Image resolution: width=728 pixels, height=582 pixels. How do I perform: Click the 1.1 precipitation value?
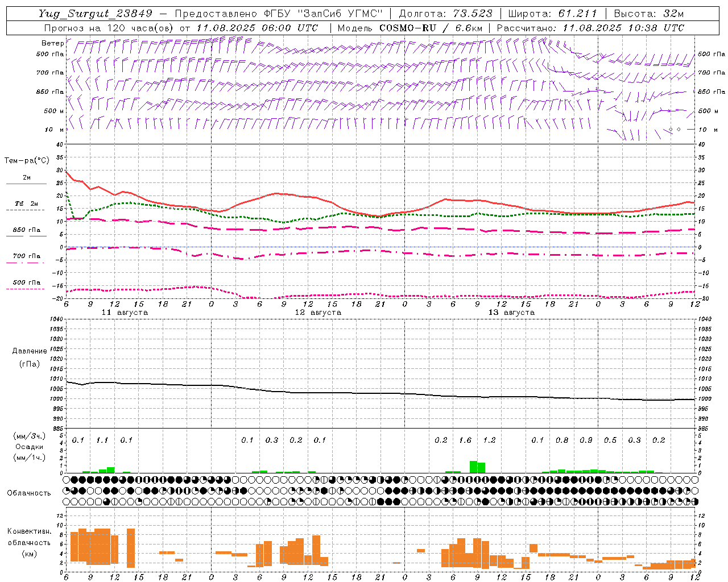102,440
